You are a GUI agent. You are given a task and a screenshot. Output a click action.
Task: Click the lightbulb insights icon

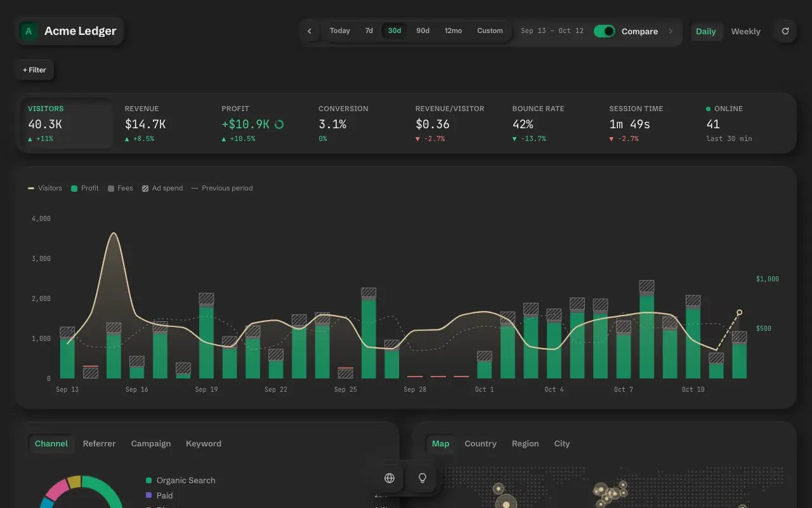click(422, 478)
